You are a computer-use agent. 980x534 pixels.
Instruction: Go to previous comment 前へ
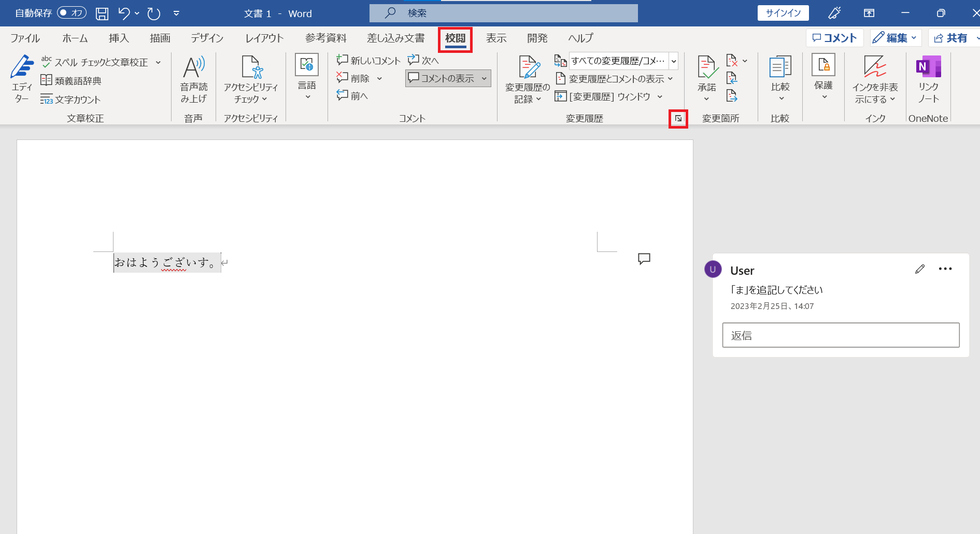point(352,96)
